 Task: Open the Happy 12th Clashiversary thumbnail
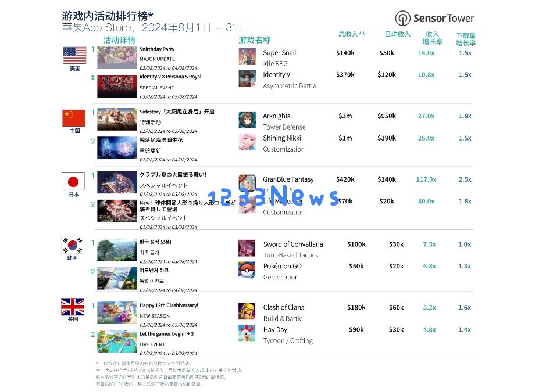(117, 312)
